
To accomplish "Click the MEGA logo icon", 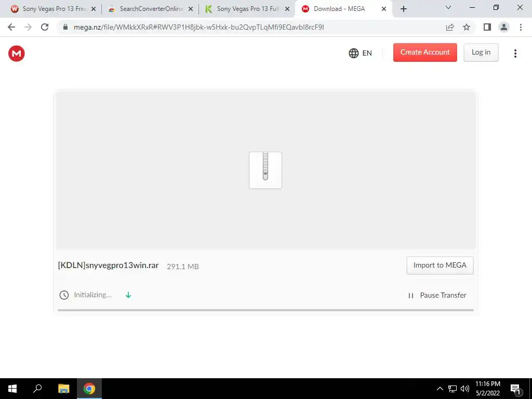I will 16,54.
